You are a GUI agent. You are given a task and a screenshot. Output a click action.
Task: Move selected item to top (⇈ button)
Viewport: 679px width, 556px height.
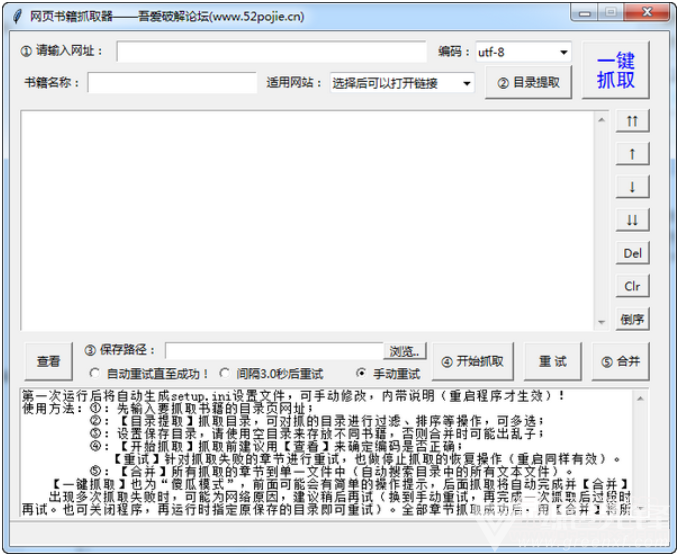[632, 121]
